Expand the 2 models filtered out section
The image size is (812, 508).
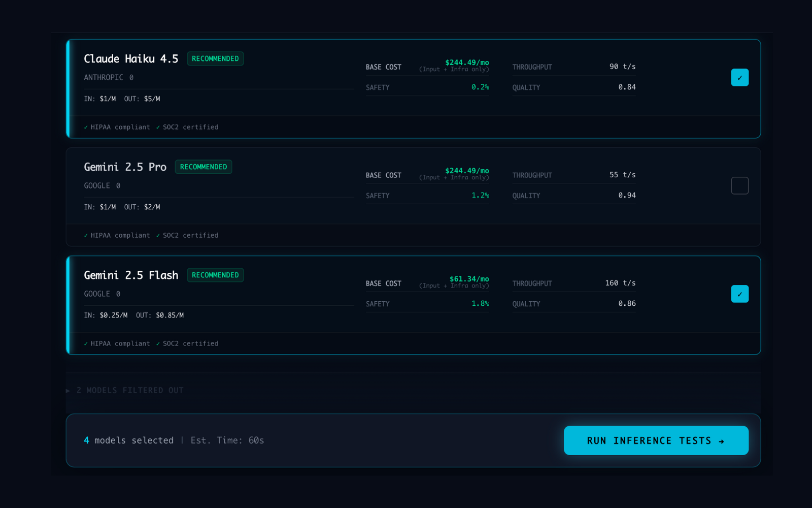click(125, 390)
